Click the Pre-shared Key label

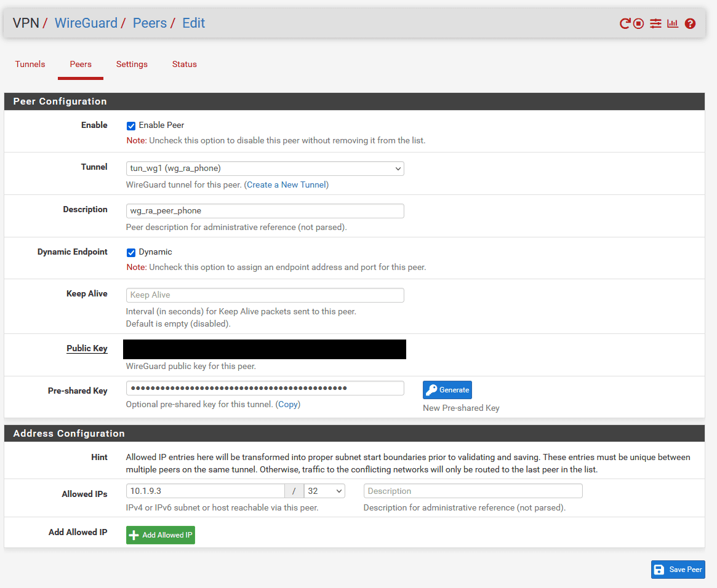pyautogui.click(x=78, y=391)
